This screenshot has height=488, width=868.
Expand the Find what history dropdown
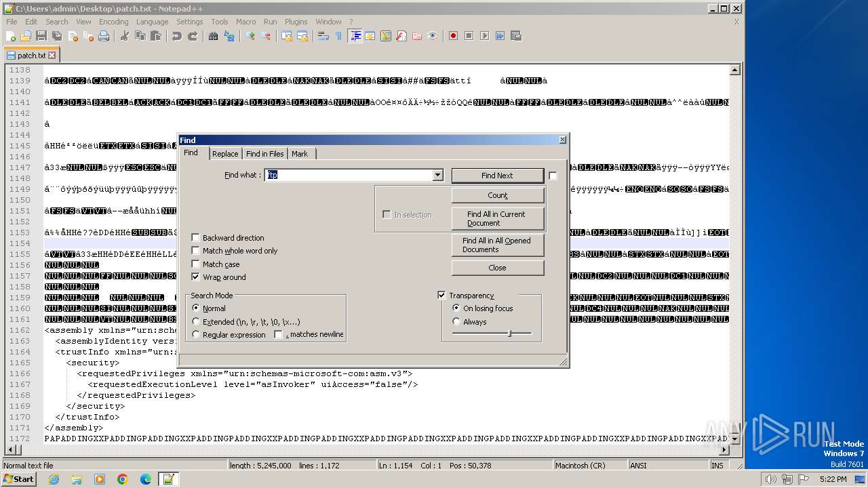pyautogui.click(x=437, y=176)
